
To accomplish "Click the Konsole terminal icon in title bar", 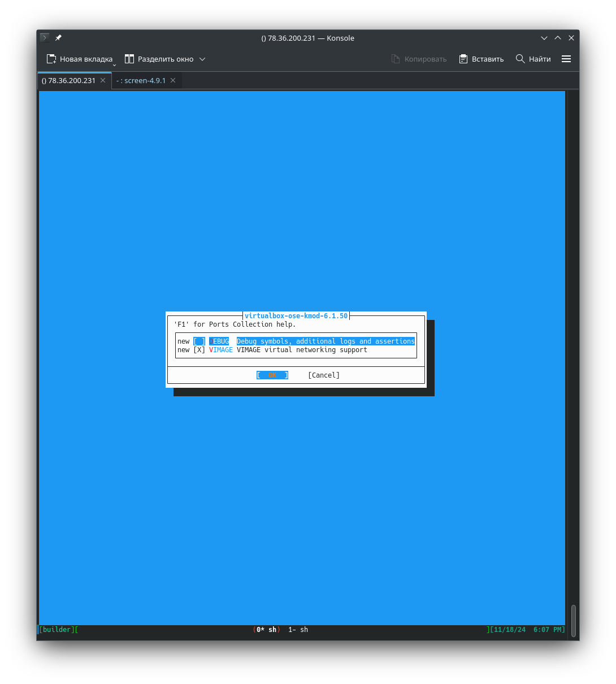I will point(45,38).
